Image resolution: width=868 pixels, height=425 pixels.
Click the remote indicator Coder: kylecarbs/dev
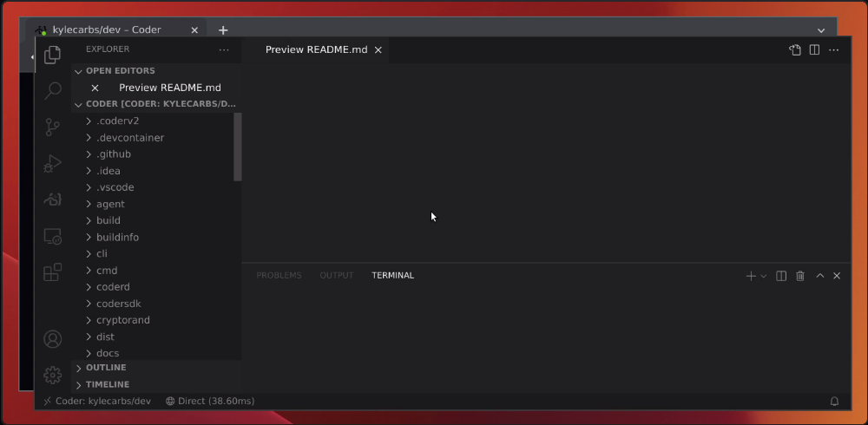pyautogui.click(x=97, y=402)
